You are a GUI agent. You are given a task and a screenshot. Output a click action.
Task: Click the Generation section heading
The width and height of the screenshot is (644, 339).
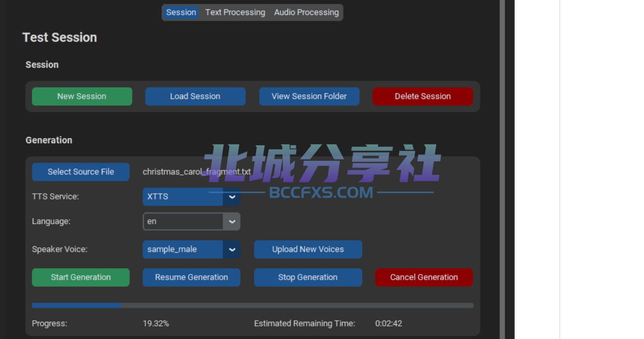[x=49, y=140]
